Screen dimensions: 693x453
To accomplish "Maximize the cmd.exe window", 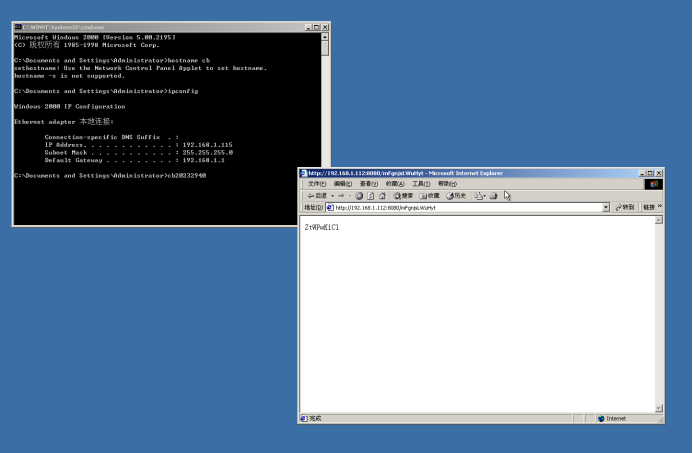I will 316,27.
